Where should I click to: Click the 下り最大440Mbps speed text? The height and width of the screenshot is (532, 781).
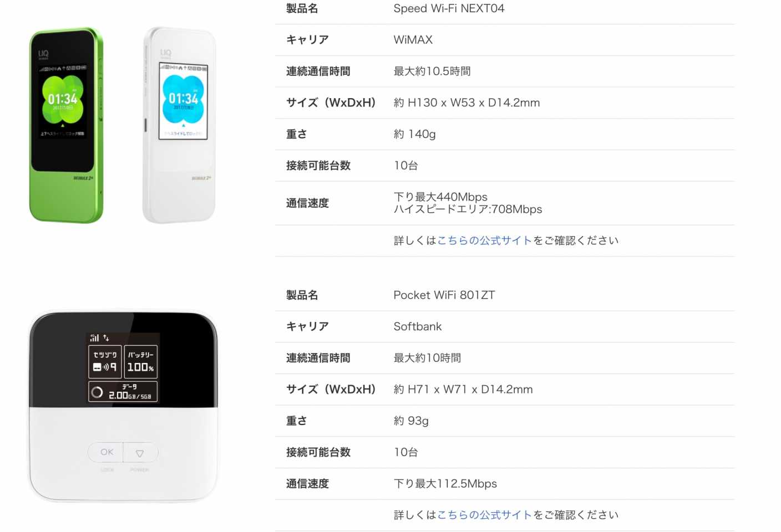click(440, 197)
